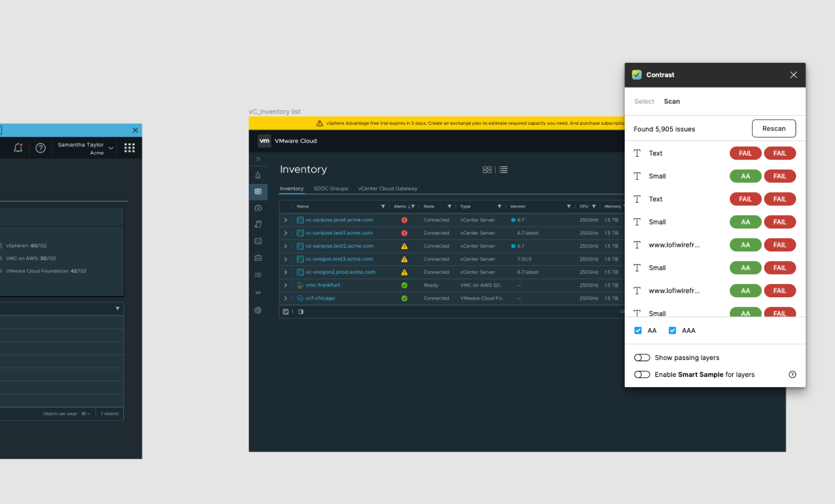Viewport: 835px width, 504px height.
Task: Expand the vmc-frankfurt row
Action: [285, 285]
